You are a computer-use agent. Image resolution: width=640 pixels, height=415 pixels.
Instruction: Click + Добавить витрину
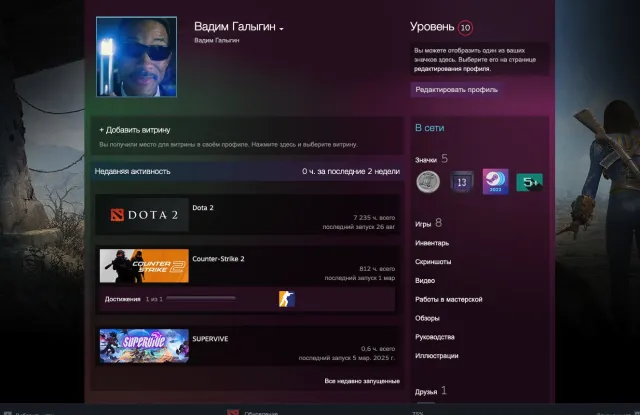point(135,130)
